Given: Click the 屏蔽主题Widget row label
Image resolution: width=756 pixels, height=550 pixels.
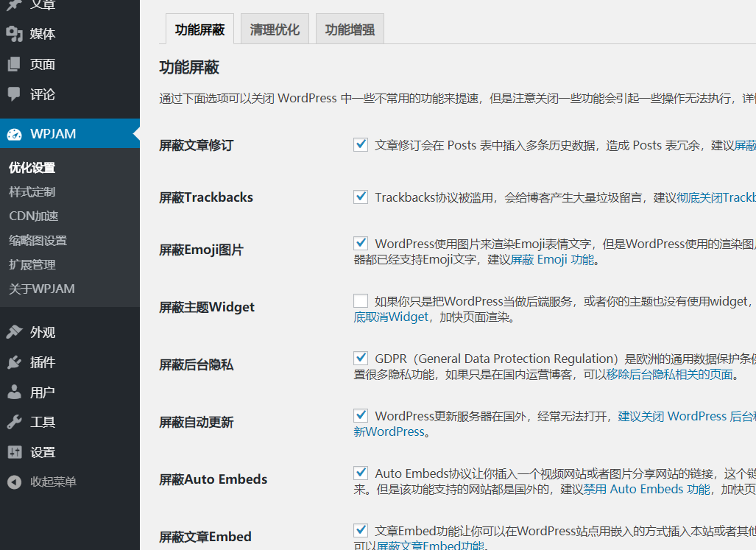Looking at the screenshot, I should (207, 307).
